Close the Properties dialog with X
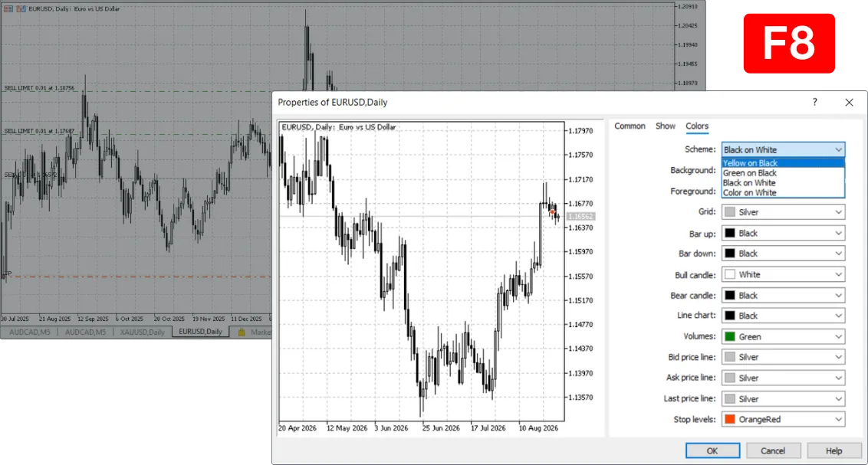 click(x=849, y=103)
